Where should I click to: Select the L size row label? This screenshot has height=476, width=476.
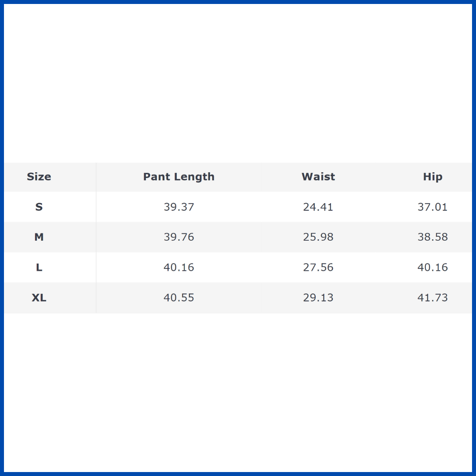[39, 268]
